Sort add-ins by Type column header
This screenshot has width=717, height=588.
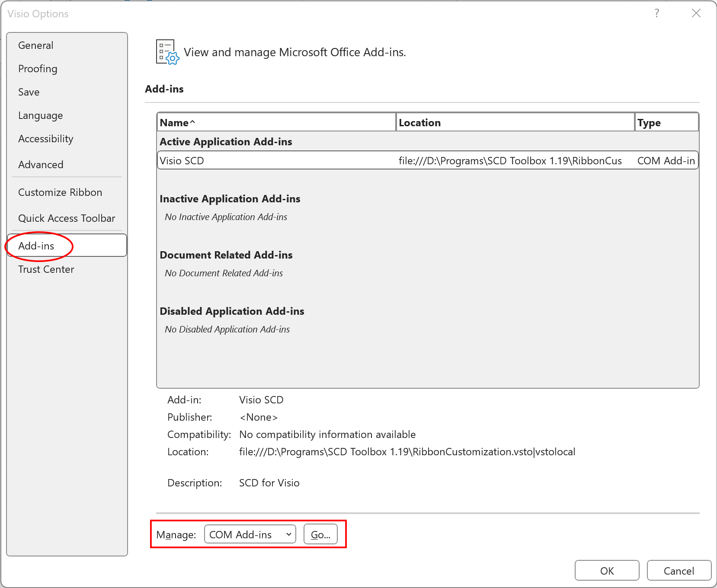coord(667,122)
